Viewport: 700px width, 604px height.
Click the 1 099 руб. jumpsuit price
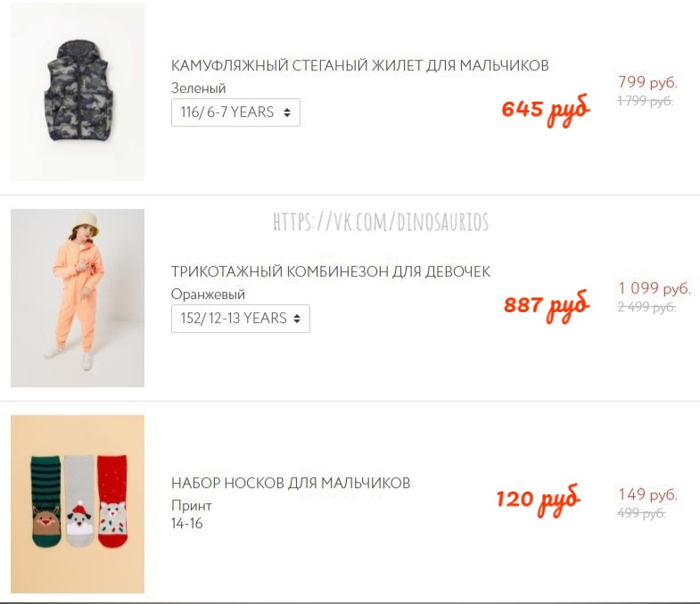click(655, 288)
